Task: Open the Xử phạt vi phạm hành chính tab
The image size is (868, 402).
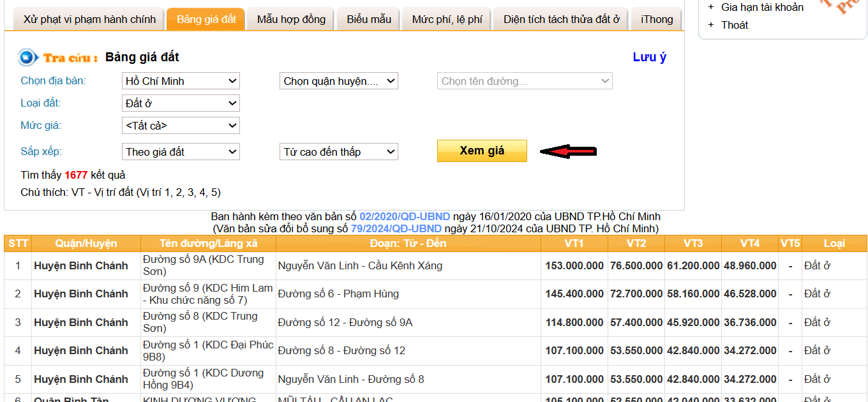Action: (89, 19)
